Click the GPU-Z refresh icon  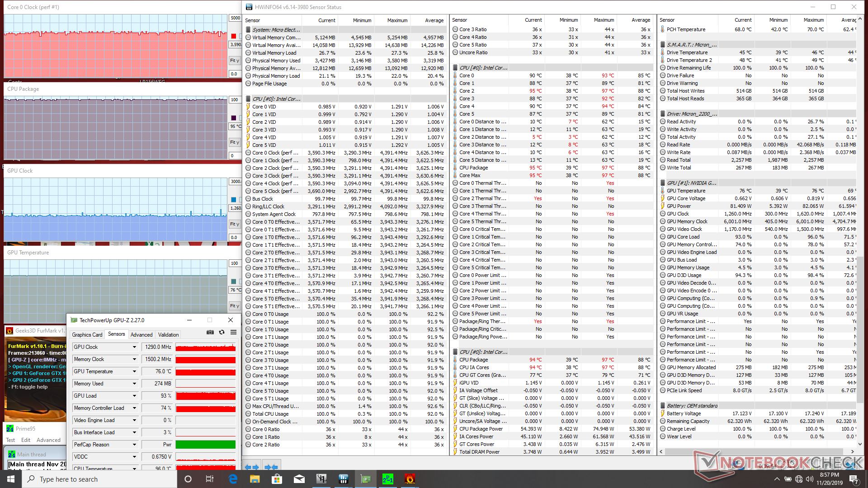pos(222,332)
